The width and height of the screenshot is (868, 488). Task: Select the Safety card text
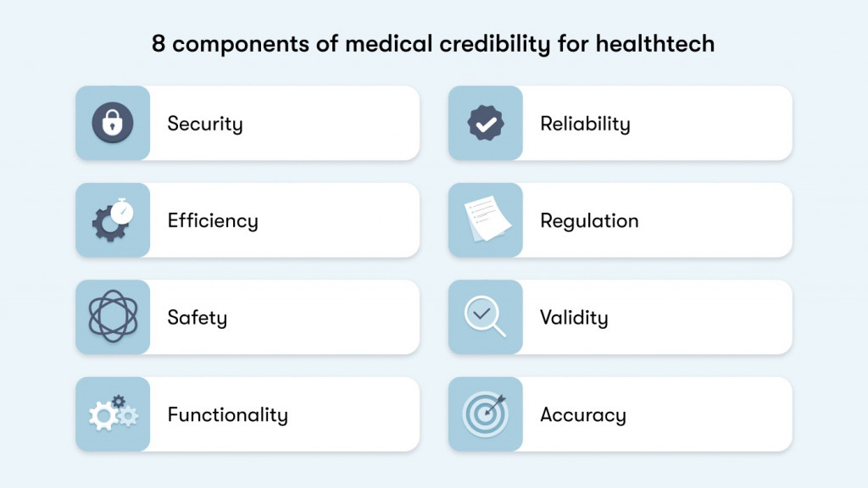coord(197,318)
